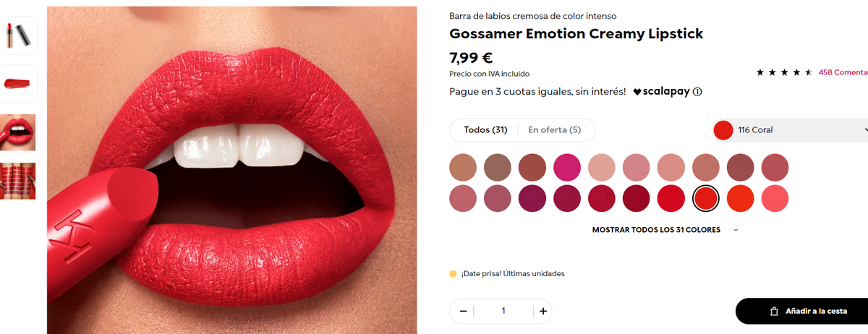Choose the bright fuchsia pink color swatch
Screen dimensions: 868x334
pos(567,167)
